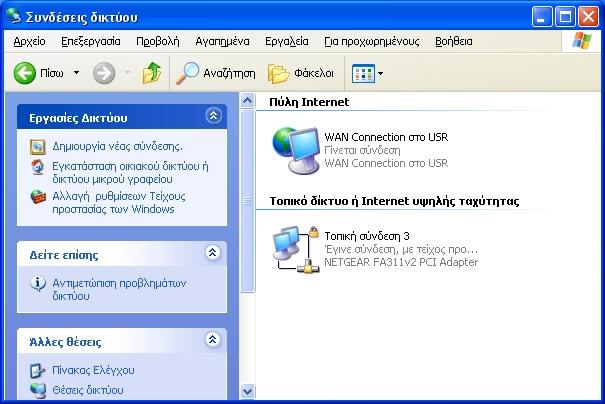The height and width of the screenshot is (404, 605).
Task: Click the Έγινε σύνδεση, με τείχος προ... status
Action: pyautogui.click(x=401, y=249)
